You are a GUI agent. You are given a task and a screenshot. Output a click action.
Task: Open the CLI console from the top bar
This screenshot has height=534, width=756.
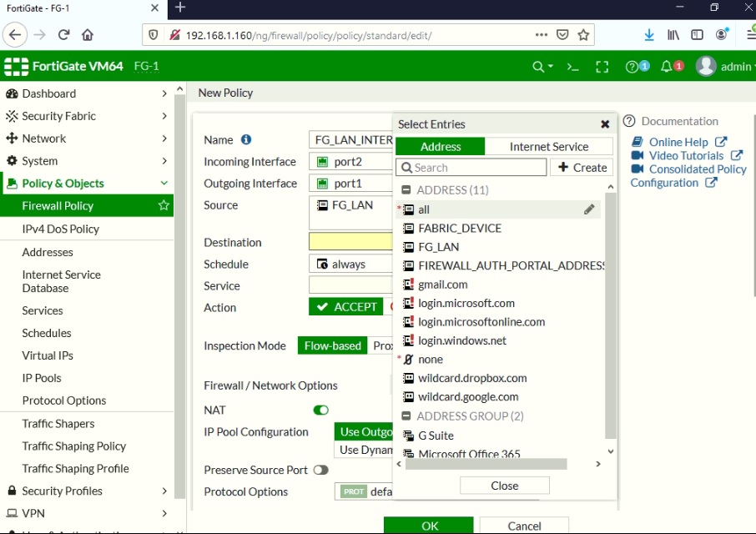pos(572,65)
